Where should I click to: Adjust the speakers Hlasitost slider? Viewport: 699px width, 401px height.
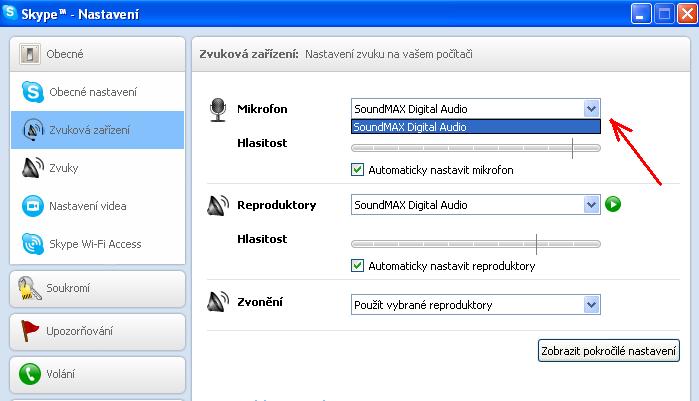pyautogui.click(x=476, y=244)
